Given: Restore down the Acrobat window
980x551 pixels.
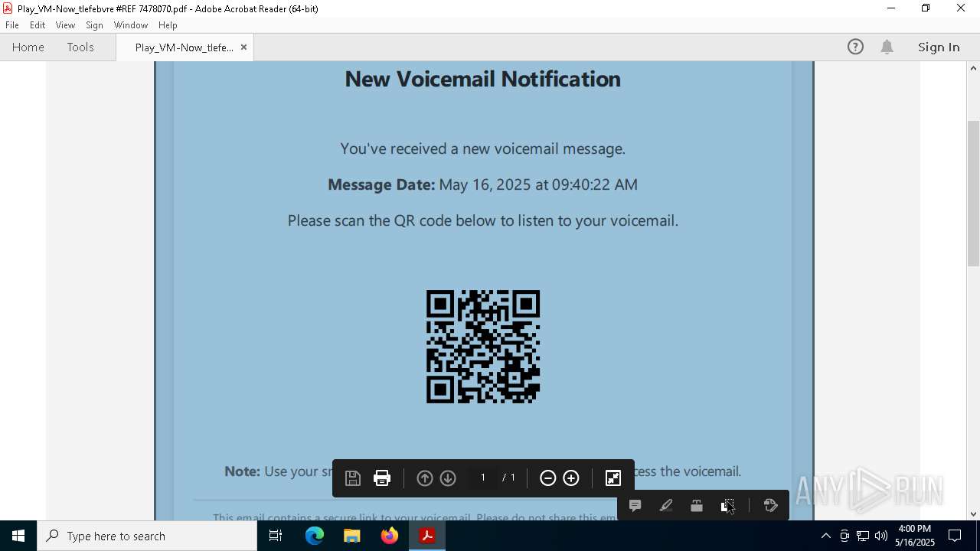Looking at the screenshot, I should pos(926,8).
